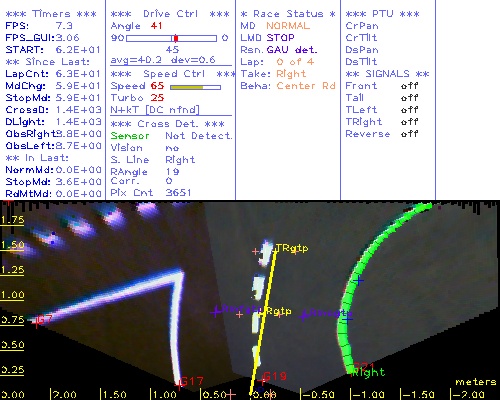The image size is (500, 400).
Task: Toggle the Front signal off status
Action: click(409, 86)
